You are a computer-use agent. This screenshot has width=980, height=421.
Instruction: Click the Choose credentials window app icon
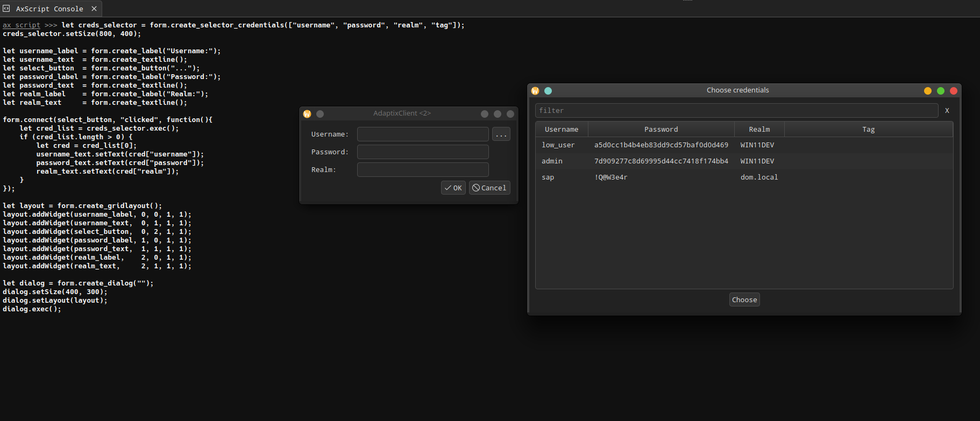535,91
